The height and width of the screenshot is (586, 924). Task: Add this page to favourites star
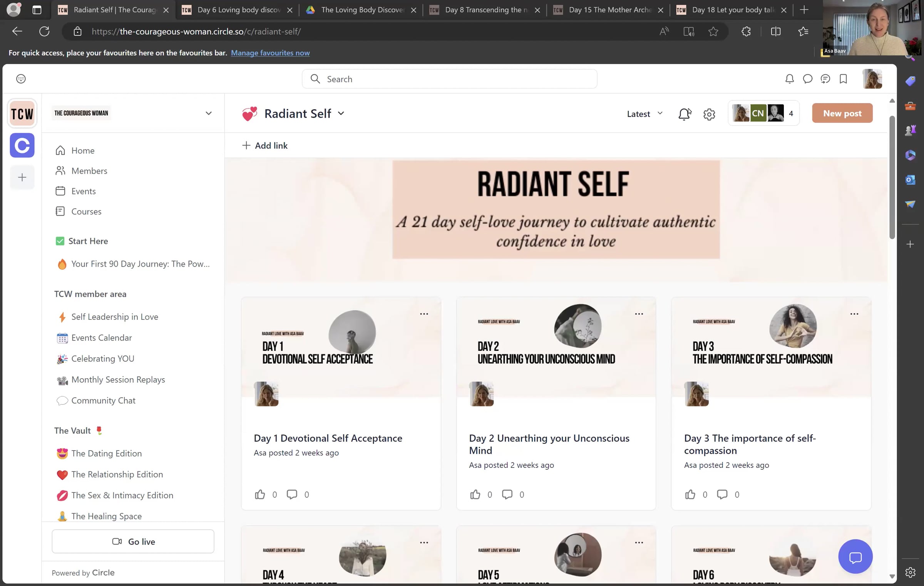pyautogui.click(x=713, y=31)
